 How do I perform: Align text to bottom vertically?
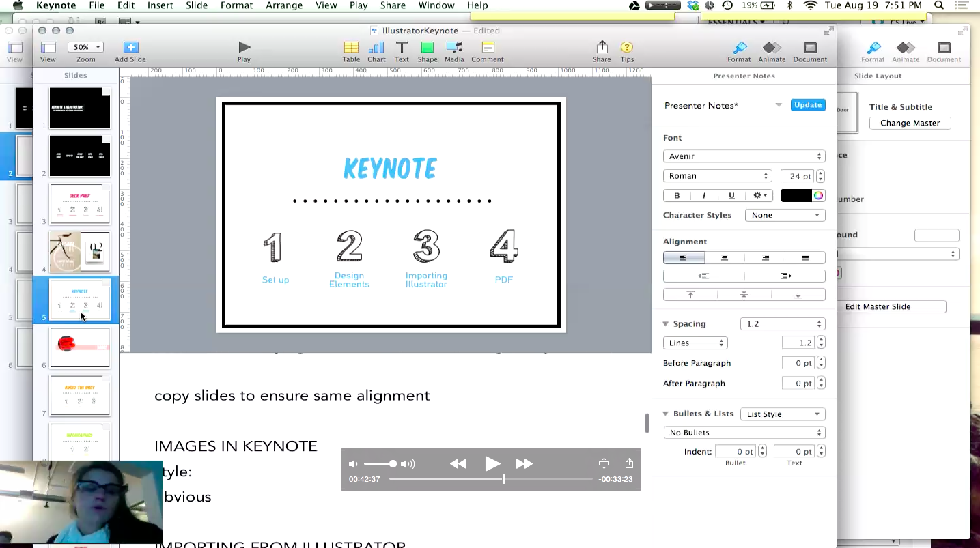[798, 295]
